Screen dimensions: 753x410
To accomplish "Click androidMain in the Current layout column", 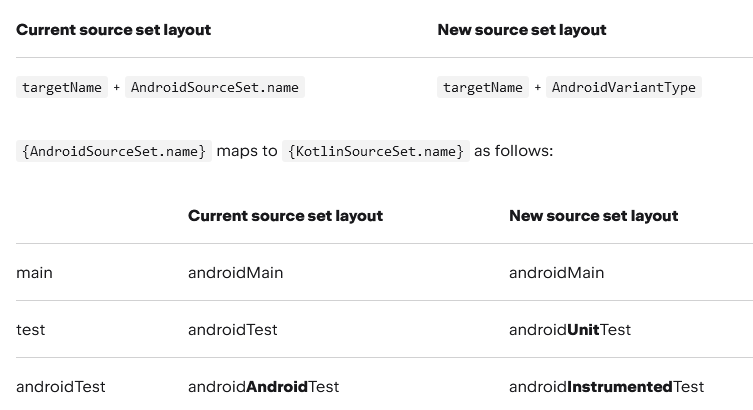I will [x=236, y=273].
